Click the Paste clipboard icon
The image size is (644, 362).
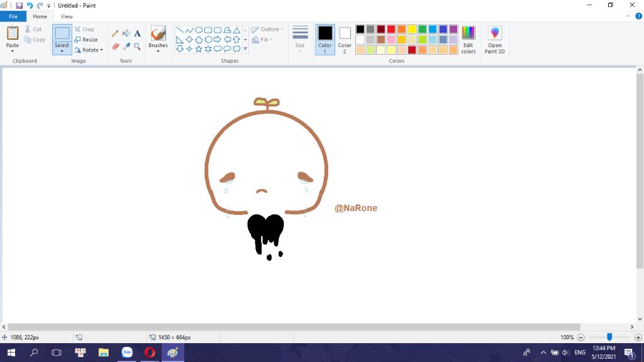pos(13,33)
